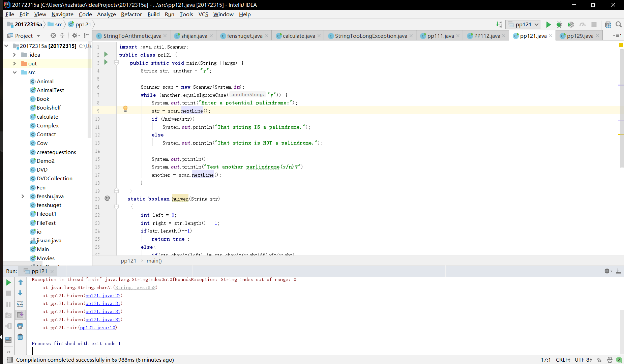
Task: Run class pp121 gutter arrow line 2
Action: [x=106, y=54]
